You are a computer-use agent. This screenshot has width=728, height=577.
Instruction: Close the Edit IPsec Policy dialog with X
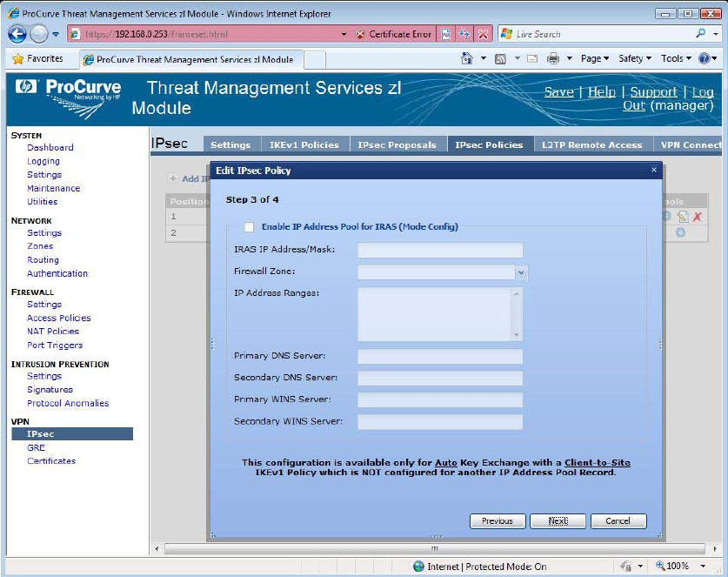(654, 170)
